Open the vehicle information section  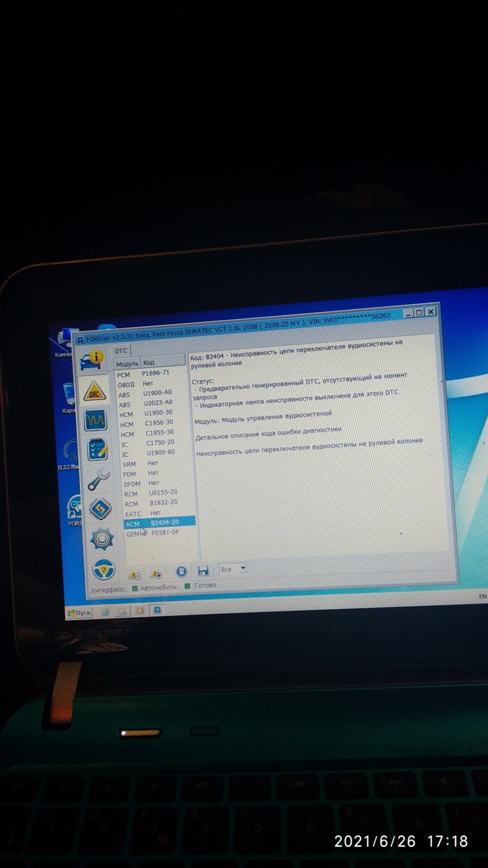pos(92,360)
